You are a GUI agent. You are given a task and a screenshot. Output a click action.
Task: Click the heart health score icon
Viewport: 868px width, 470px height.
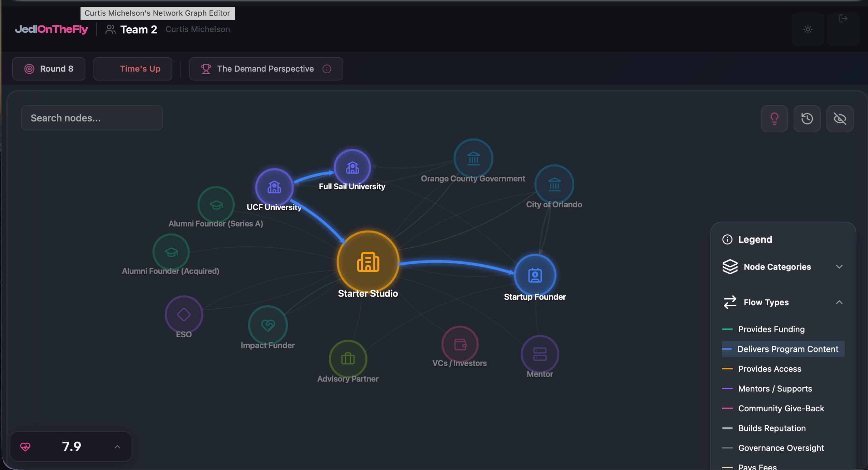(x=25, y=447)
